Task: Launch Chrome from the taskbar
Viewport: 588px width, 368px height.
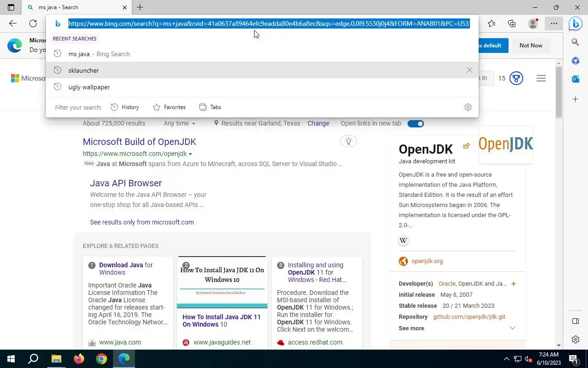Action: (x=101, y=359)
